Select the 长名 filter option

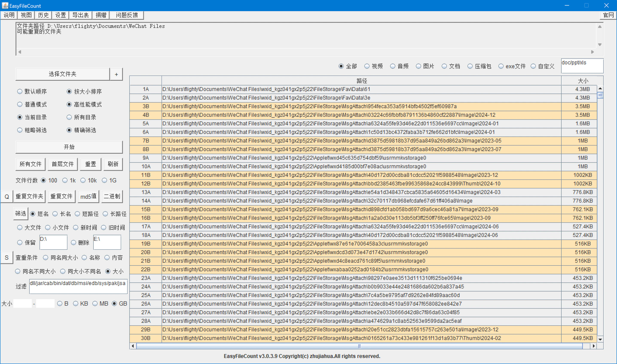(x=62, y=214)
